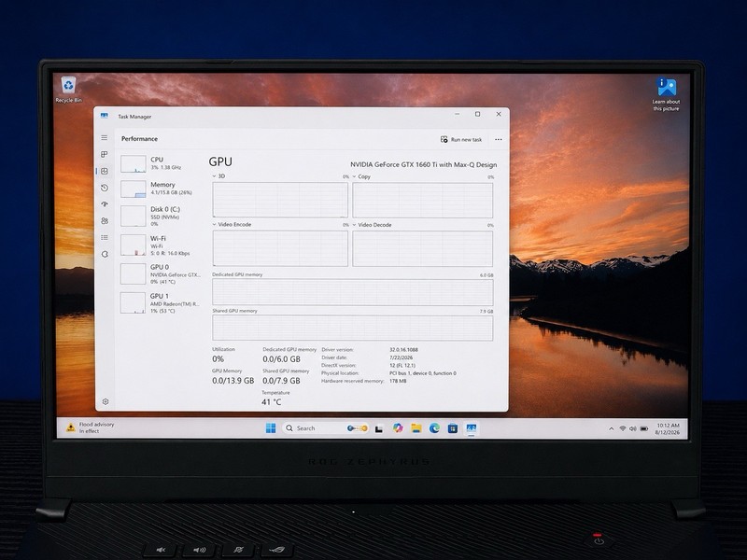Open the Details page icon
This screenshot has width=747, height=560.
click(x=105, y=238)
